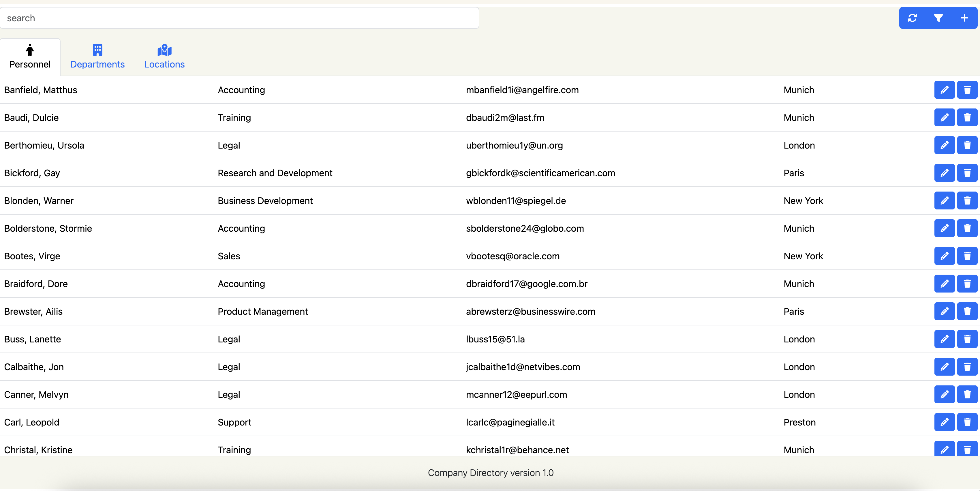Delete Brewster, Ailis entry
The width and height of the screenshot is (980, 491).
click(x=967, y=311)
